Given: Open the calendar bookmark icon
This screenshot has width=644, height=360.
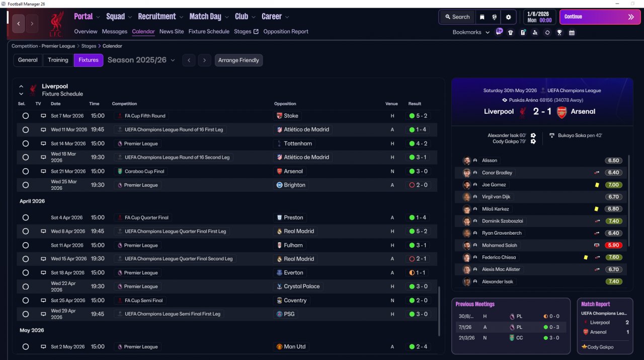Looking at the screenshot, I should (572, 33).
